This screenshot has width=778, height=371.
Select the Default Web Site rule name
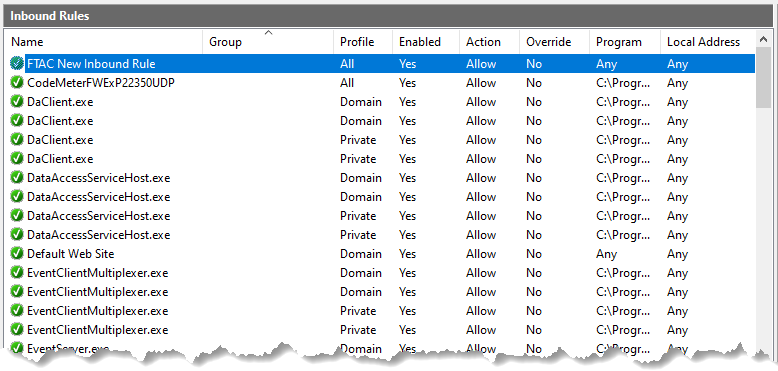70,254
